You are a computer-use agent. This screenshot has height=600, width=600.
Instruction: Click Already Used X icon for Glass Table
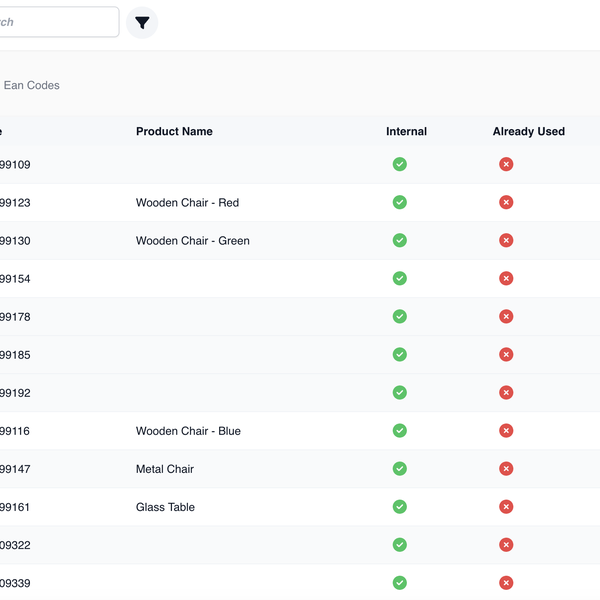[x=506, y=507]
